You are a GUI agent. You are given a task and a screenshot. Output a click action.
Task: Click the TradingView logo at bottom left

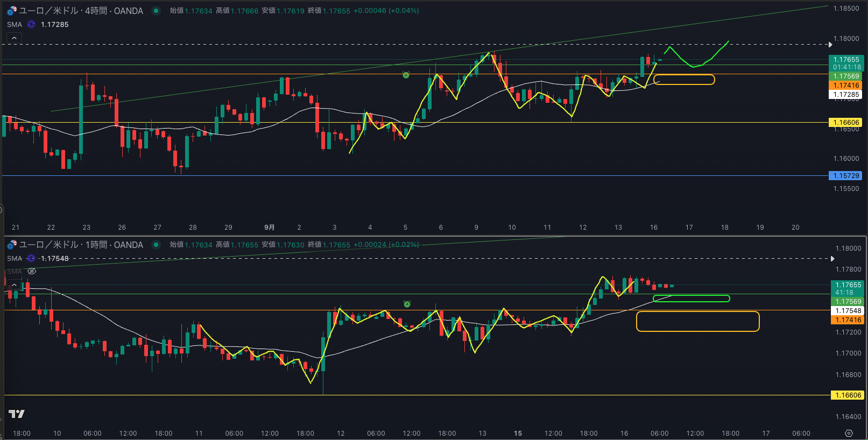point(17,414)
